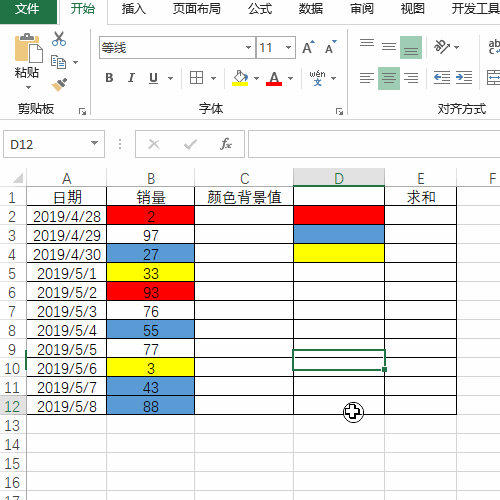Toggle bold formatting
Image resolution: width=500 pixels, height=500 pixels.
(109, 78)
